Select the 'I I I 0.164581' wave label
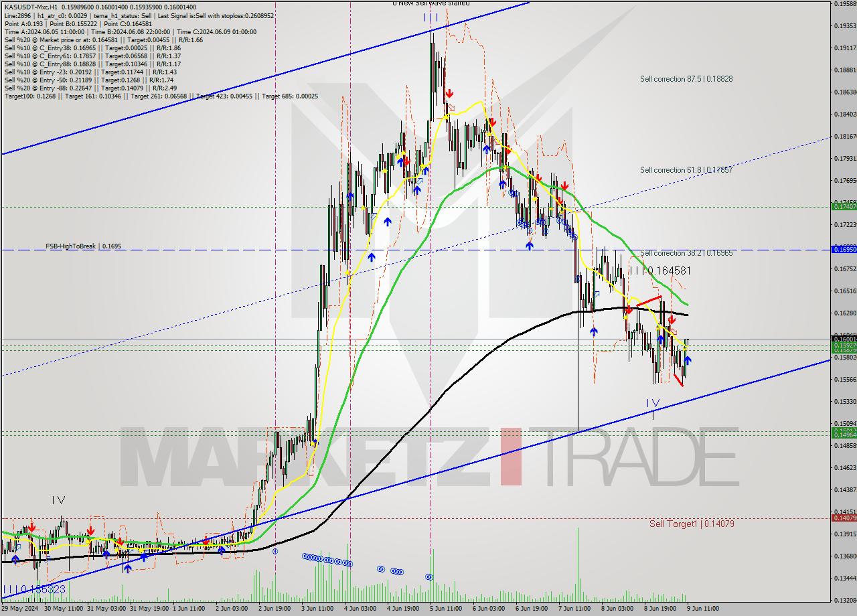 click(x=660, y=271)
